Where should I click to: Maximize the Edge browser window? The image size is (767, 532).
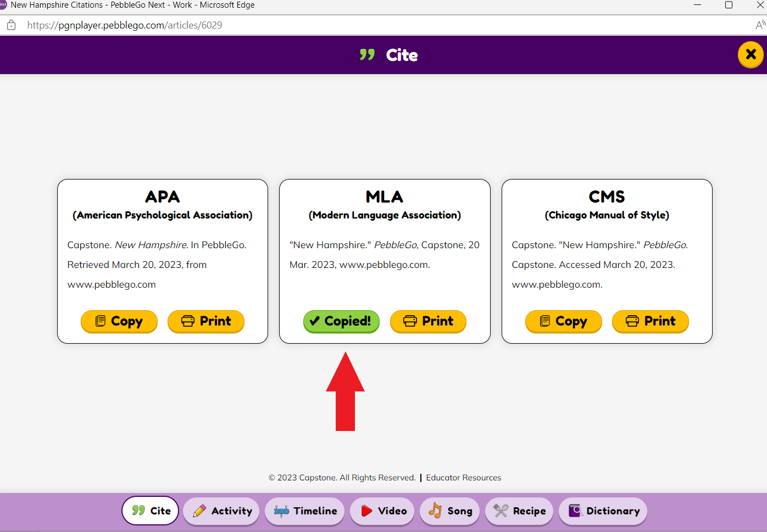[x=729, y=5]
